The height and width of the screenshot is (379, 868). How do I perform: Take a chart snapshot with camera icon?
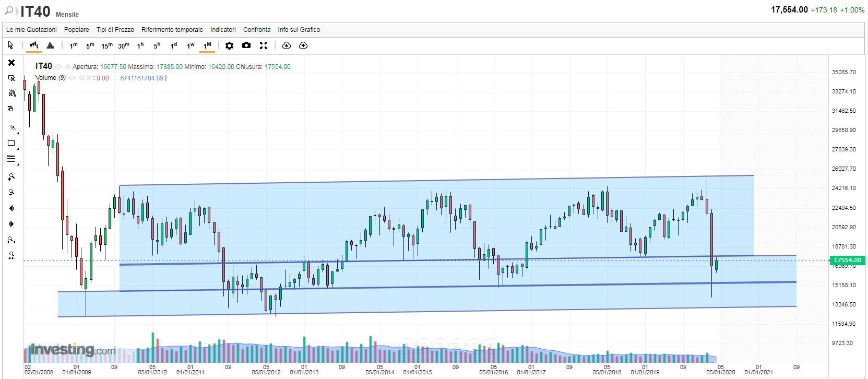coord(246,45)
